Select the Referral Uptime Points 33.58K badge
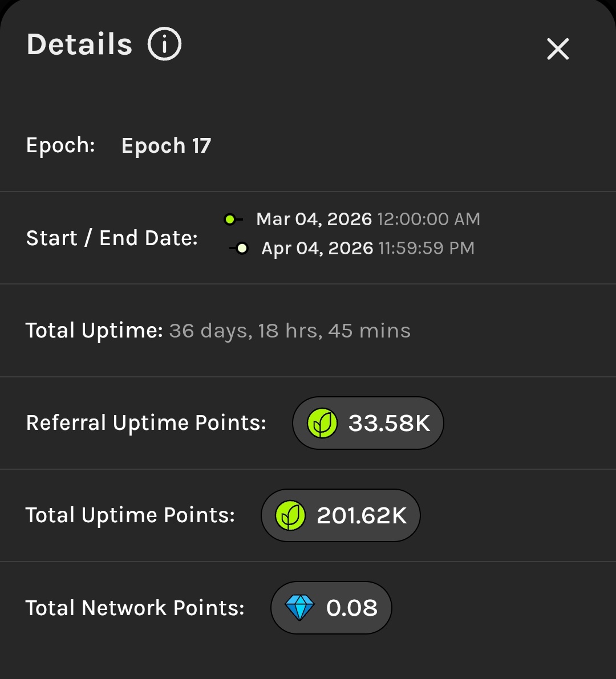The image size is (616, 679). tap(368, 424)
